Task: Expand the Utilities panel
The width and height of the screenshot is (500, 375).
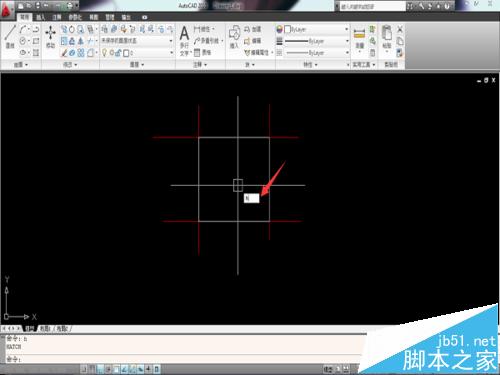Action: click(364, 65)
